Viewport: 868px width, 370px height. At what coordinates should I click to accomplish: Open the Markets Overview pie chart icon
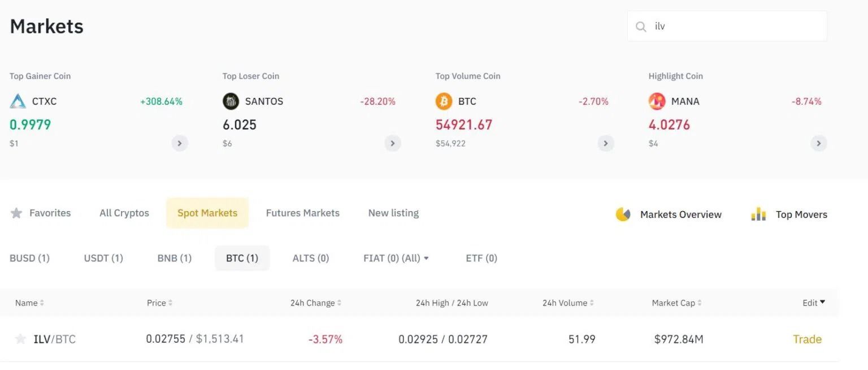(x=623, y=214)
